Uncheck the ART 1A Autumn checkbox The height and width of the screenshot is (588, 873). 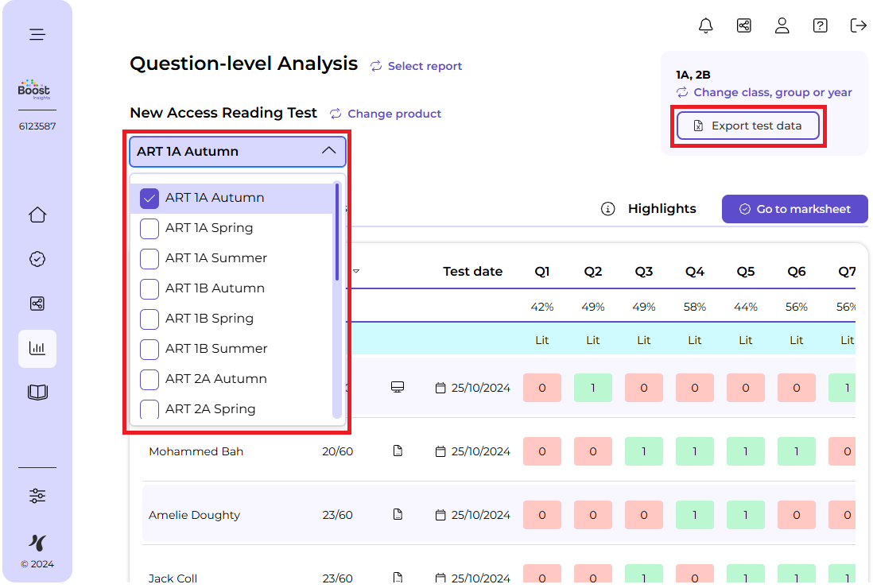pos(149,198)
